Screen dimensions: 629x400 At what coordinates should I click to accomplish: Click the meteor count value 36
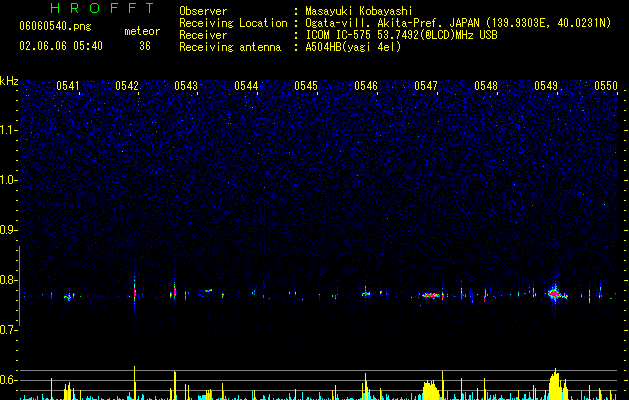click(145, 46)
